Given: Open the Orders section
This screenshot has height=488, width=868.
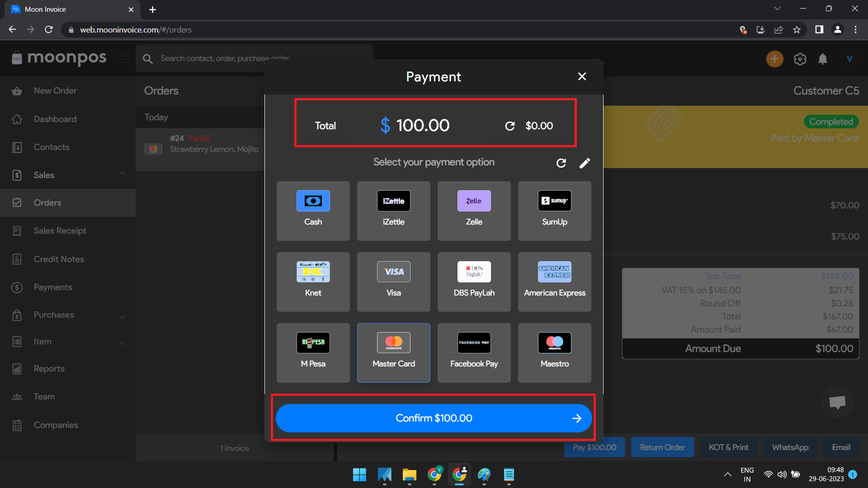Looking at the screenshot, I should pos(47,203).
